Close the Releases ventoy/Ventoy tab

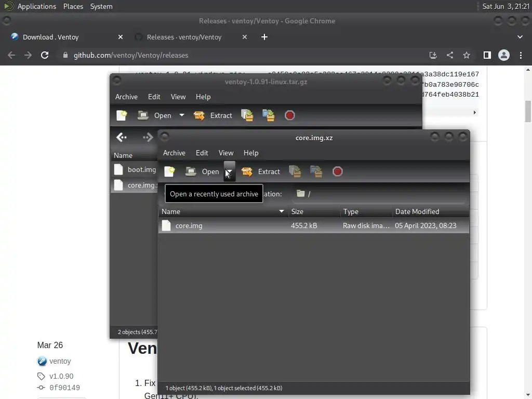[x=245, y=37]
